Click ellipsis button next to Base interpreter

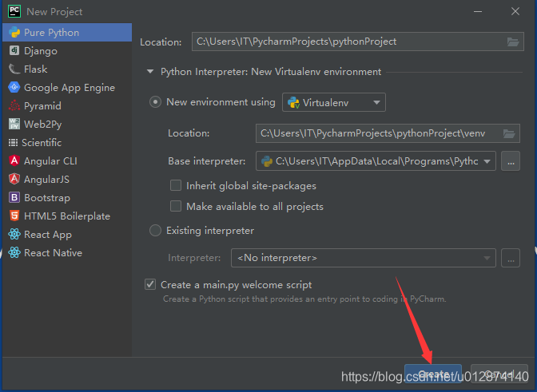511,161
